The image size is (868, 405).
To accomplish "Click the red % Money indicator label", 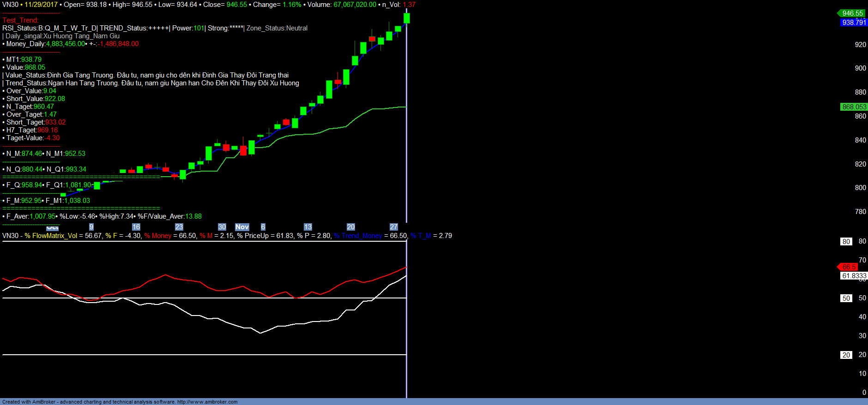I will pos(157,236).
